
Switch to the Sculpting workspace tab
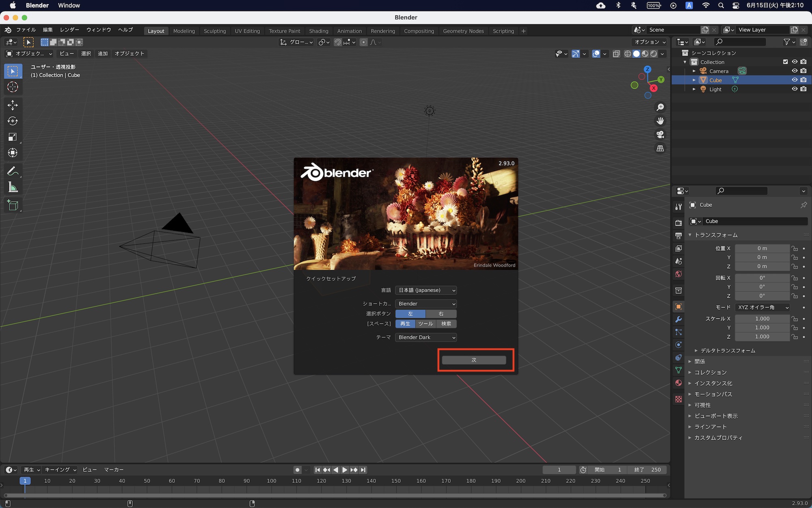(215, 31)
